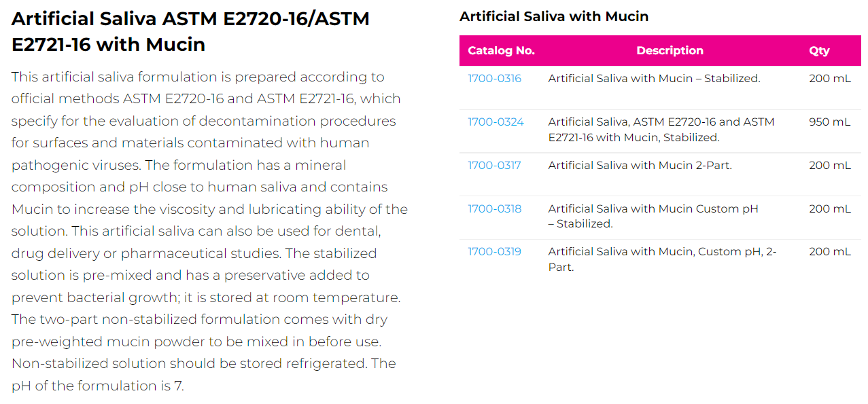This screenshot has width=868, height=404.
Task: Click the ASTM E2720-16 Stabilized description cell
Action: [661, 130]
